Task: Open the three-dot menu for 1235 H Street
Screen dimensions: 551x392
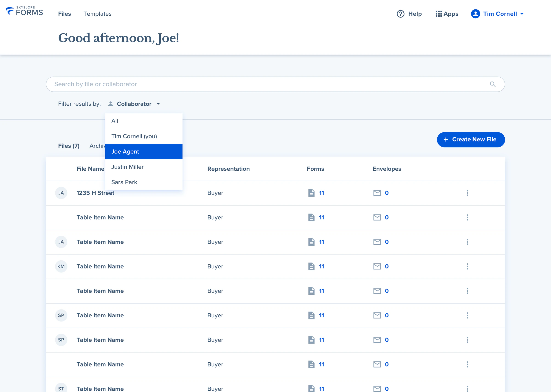Action: pos(467,193)
